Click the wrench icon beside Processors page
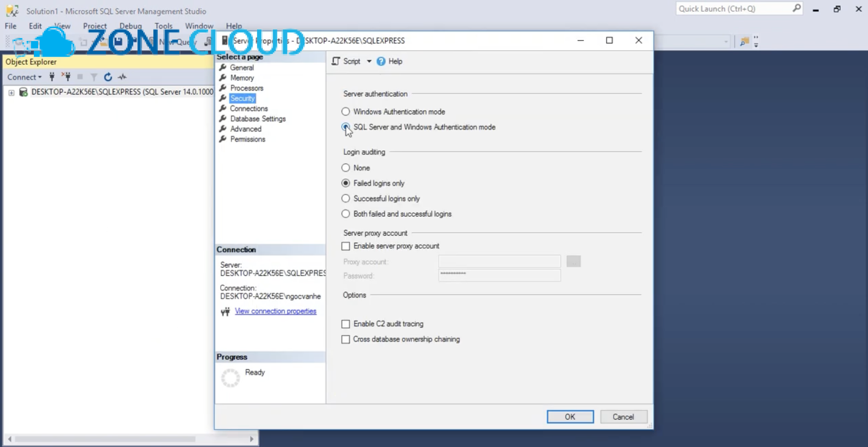This screenshot has width=868, height=447. coord(223,88)
